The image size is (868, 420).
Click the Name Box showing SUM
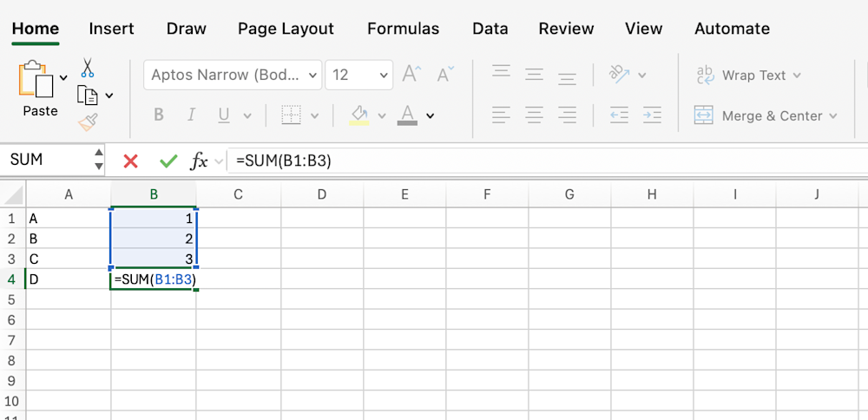pos(47,160)
